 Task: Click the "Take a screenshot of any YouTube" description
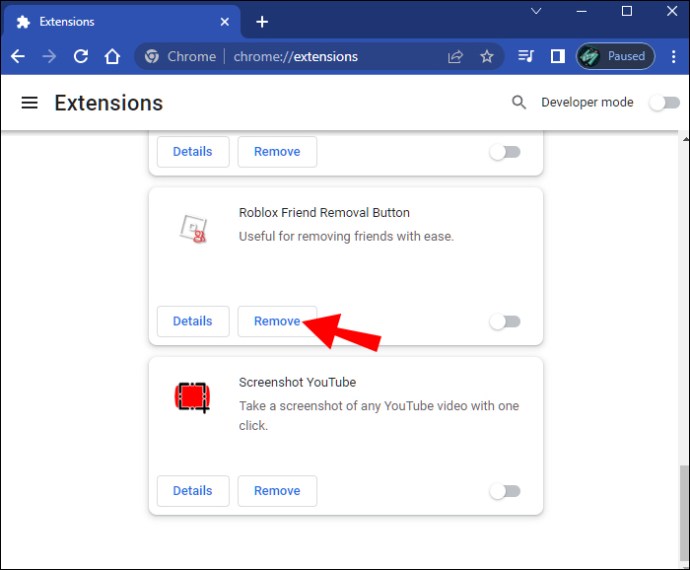(x=379, y=415)
